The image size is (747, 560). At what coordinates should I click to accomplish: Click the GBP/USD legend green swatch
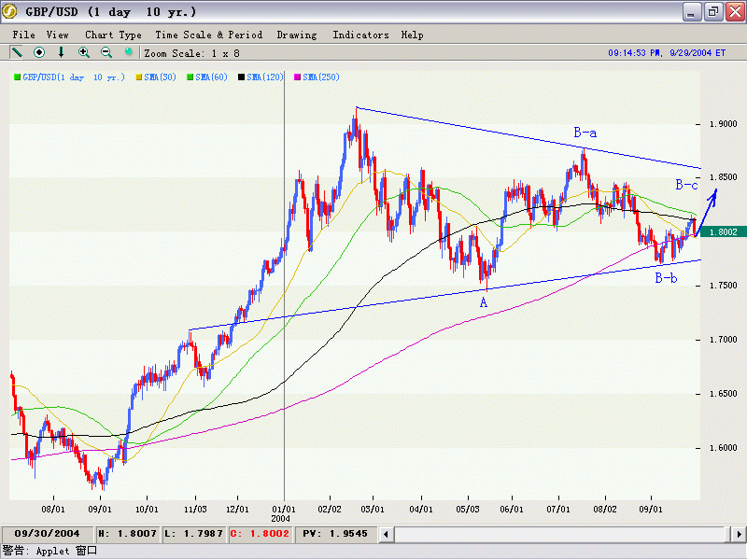coord(17,77)
